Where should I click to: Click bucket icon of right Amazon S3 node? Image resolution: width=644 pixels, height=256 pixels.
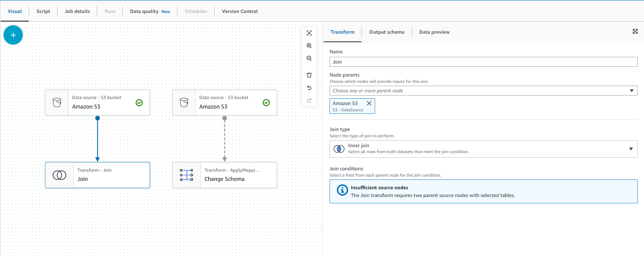click(x=184, y=103)
